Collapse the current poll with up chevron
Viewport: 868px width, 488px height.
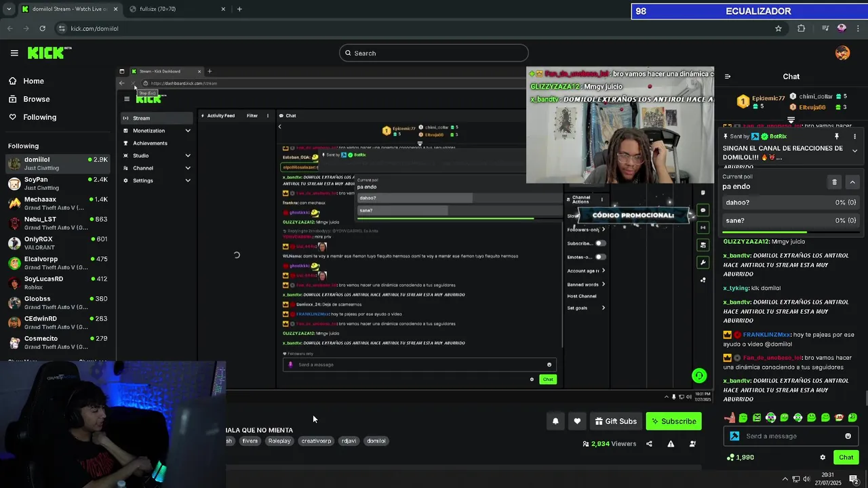tap(852, 182)
